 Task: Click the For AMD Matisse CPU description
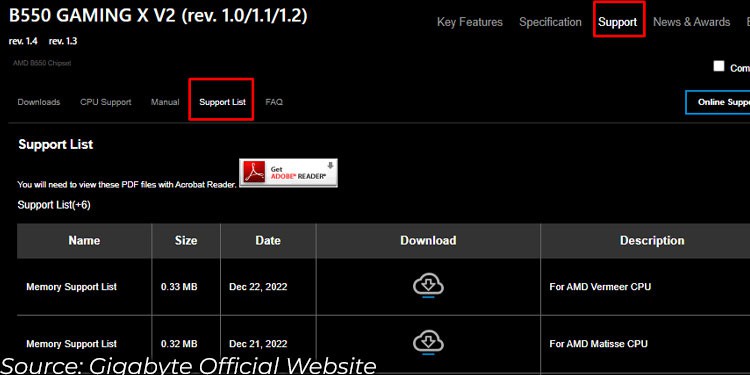[x=598, y=343]
